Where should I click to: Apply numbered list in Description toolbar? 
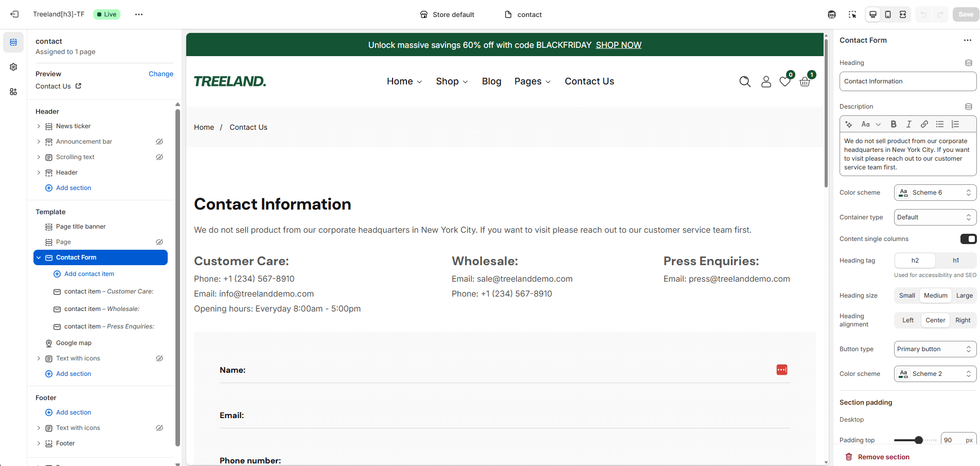955,124
